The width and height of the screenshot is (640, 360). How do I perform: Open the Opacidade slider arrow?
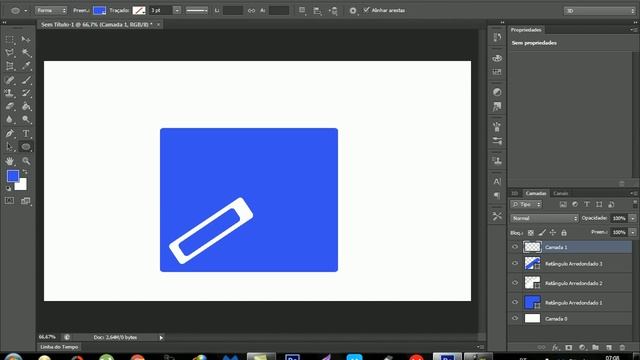point(633,218)
